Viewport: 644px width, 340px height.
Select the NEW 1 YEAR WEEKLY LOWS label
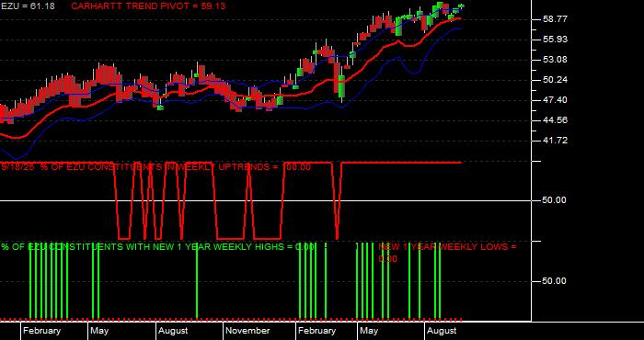coord(447,253)
